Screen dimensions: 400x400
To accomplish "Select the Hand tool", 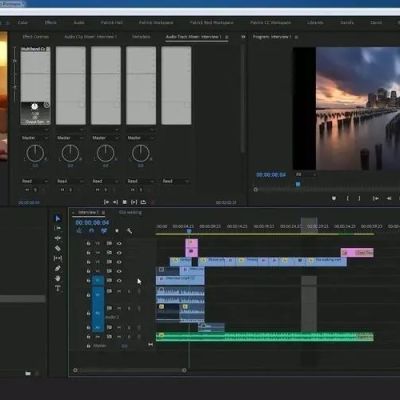I will click(58, 278).
